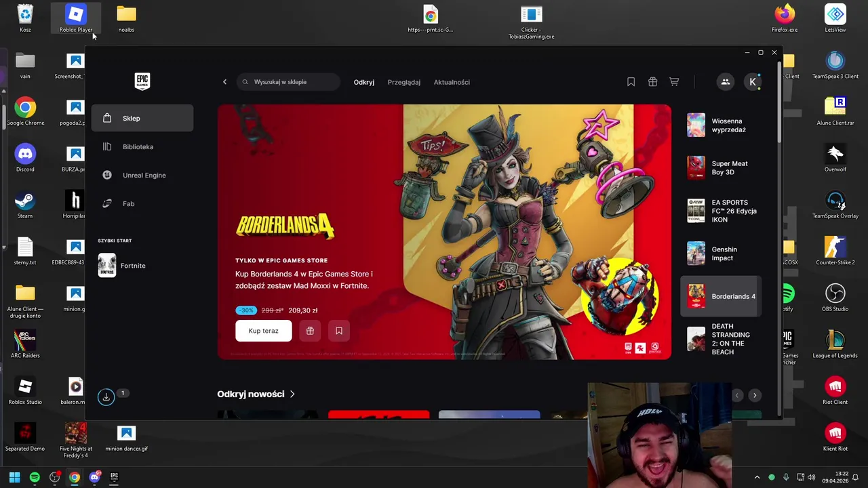868x488 pixels.
Task: Show previous items with carousel left arrow
Action: coord(737,395)
